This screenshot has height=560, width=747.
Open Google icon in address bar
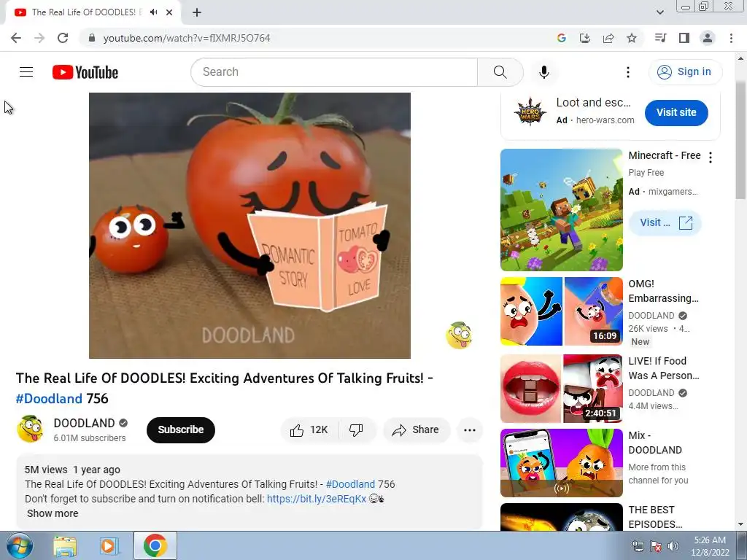click(x=562, y=38)
